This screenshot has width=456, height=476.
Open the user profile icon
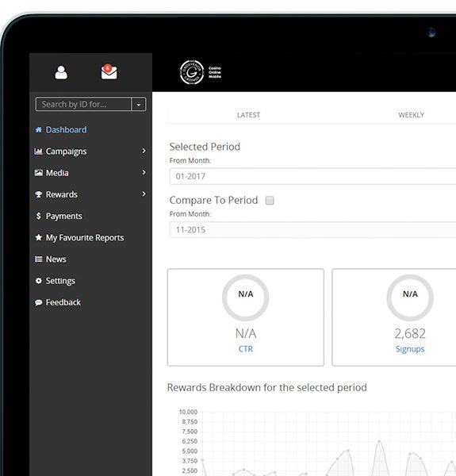click(x=61, y=72)
